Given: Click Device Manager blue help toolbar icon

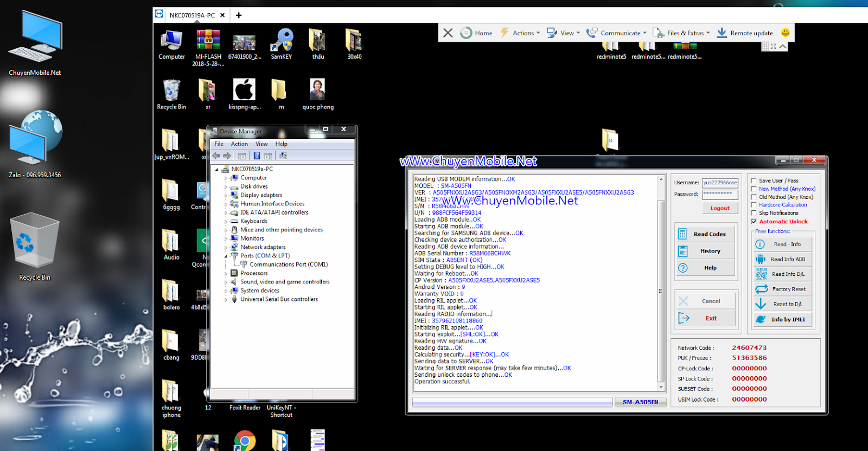Looking at the screenshot, I should [257, 156].
